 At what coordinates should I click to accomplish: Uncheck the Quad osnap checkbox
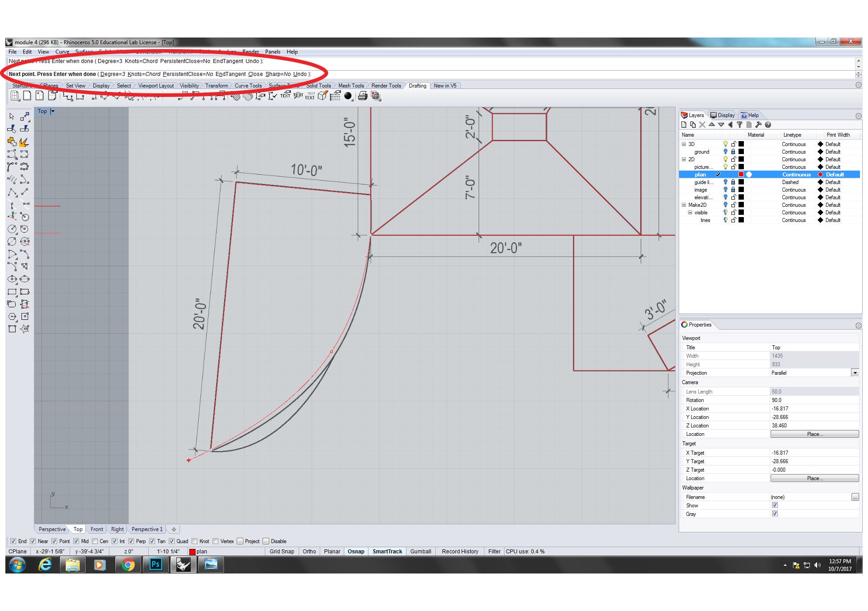pyautogui.click(x=171, y=541)
